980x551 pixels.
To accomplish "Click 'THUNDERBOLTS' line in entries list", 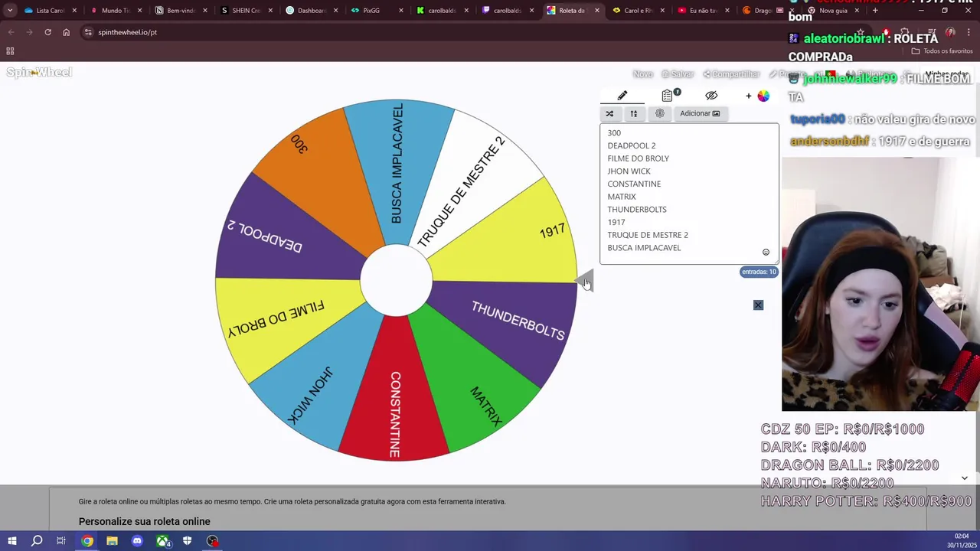I will (637, 210).
